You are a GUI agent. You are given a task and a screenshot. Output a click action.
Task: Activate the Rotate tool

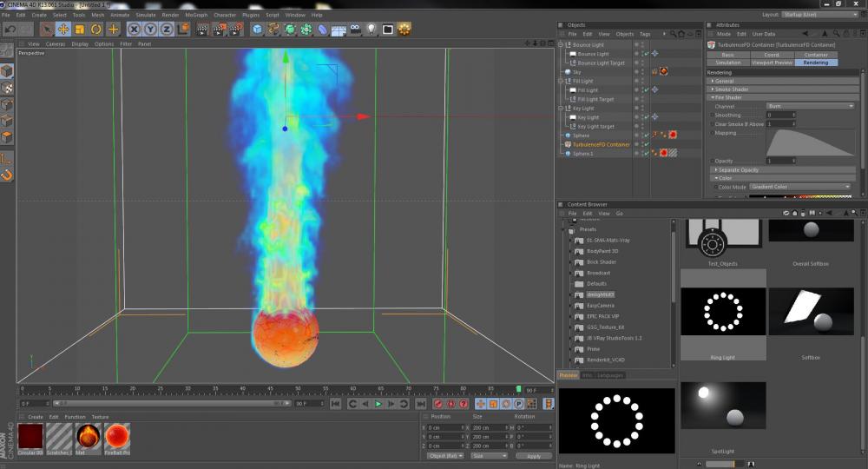pos(96,30)
